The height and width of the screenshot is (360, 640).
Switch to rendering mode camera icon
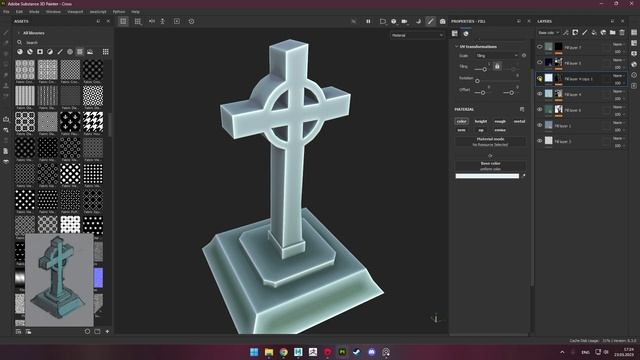pyautogui.click(x=442, y=21)
